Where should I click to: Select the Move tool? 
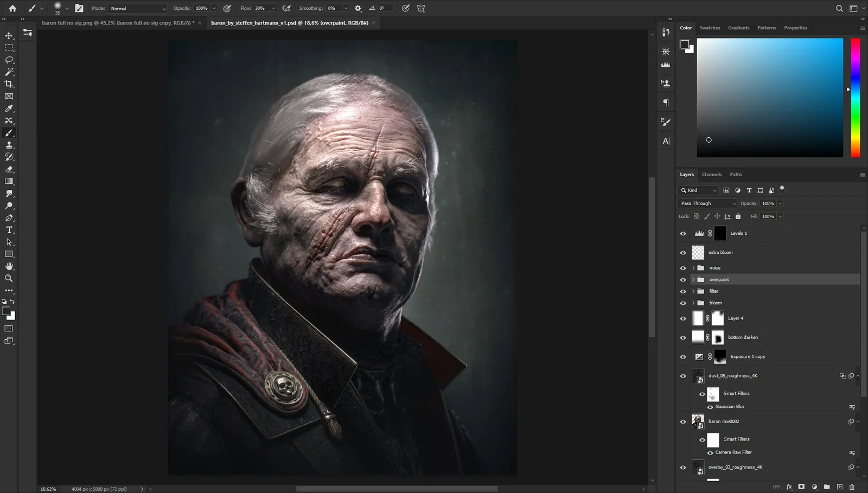9,35
